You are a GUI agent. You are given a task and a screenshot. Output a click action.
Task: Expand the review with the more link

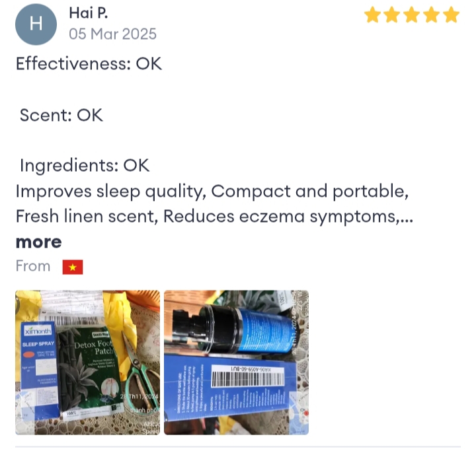point(38,242)
